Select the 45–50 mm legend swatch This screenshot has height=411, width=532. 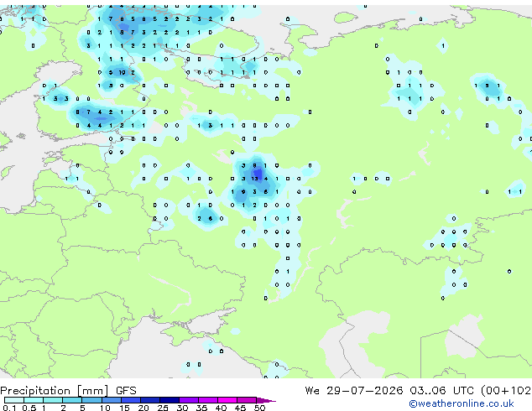247,400
